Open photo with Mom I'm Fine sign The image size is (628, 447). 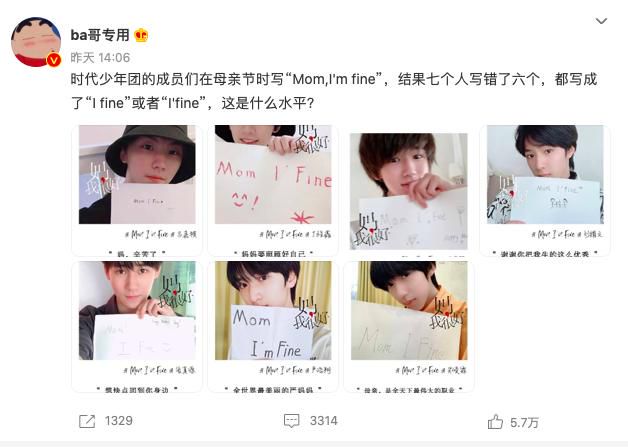click(x=273, y=326)
